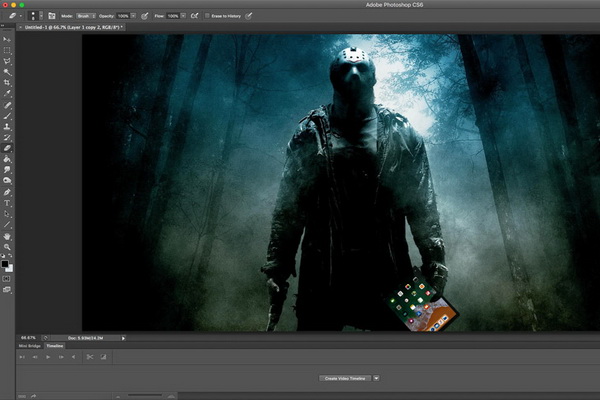Click the Opacity value field
600x400 pixels.
[x=123, y=16]
